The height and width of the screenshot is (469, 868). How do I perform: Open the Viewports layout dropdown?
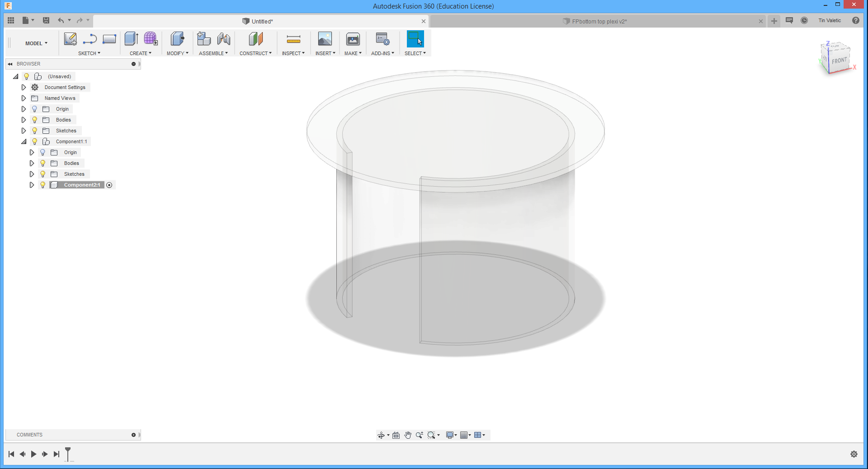point(479,435)
